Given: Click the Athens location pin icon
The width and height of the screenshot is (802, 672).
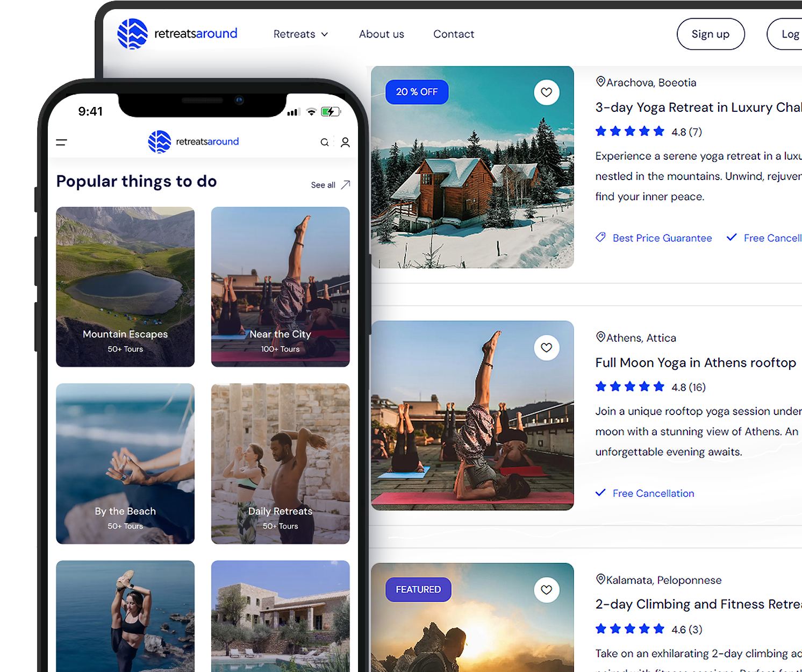Looking at the screenshot, I should pos(600,337).
